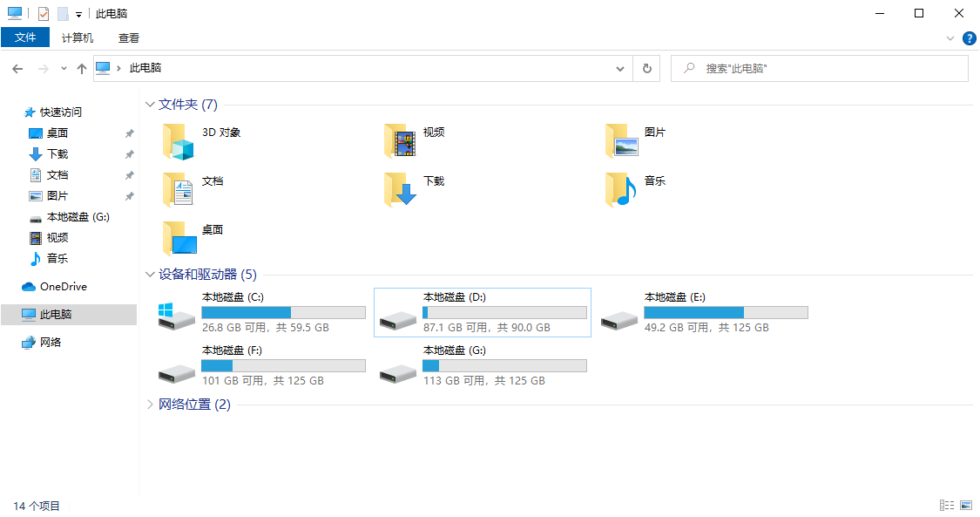Open the address bar history dropdown
The height and width of the screenshot is (517, 980).
coord(620,69)
